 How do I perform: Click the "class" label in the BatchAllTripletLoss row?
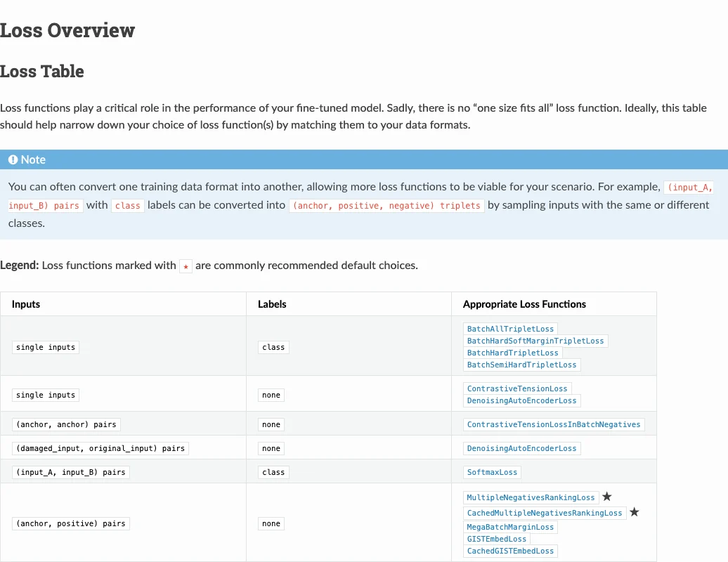(273, 348)
